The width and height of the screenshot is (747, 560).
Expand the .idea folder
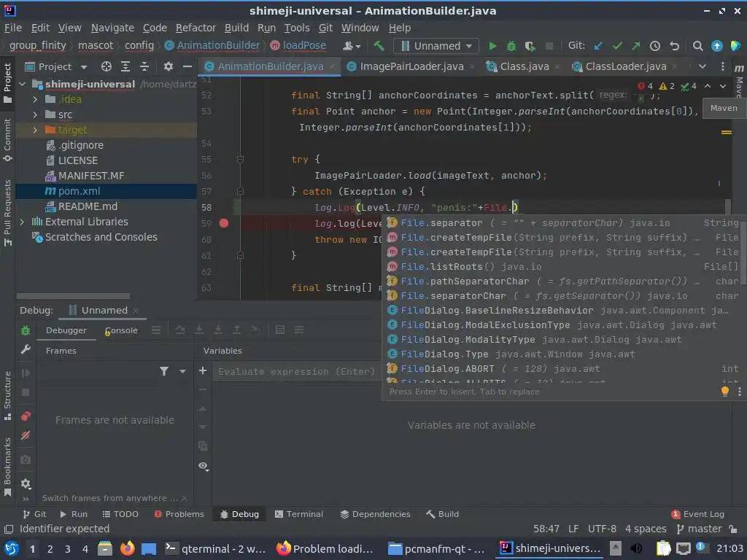tap(35, 99)
